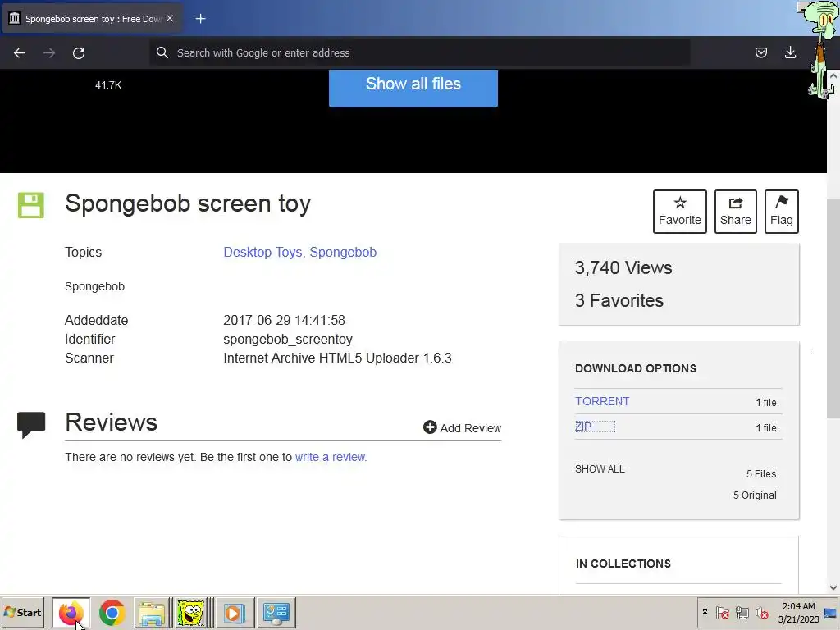Close the Spongebob screen toy tab

(170, 18)
